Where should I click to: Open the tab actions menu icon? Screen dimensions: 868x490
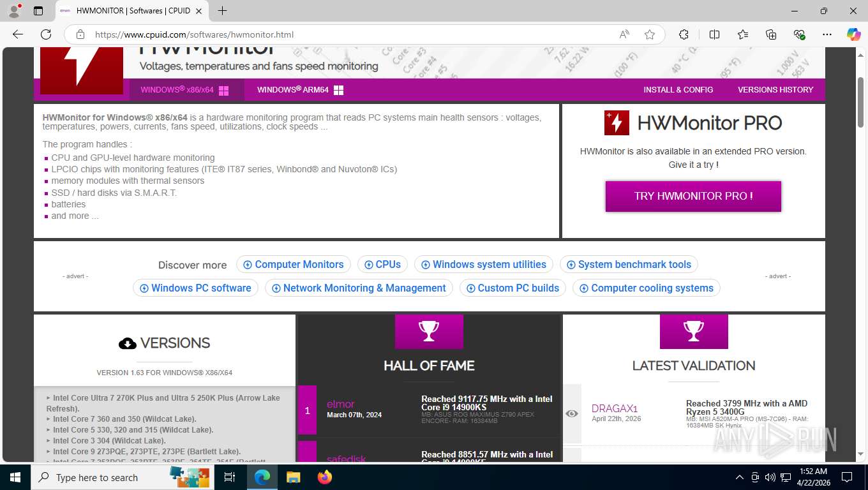pyautogui.click(x=38, y=11)
